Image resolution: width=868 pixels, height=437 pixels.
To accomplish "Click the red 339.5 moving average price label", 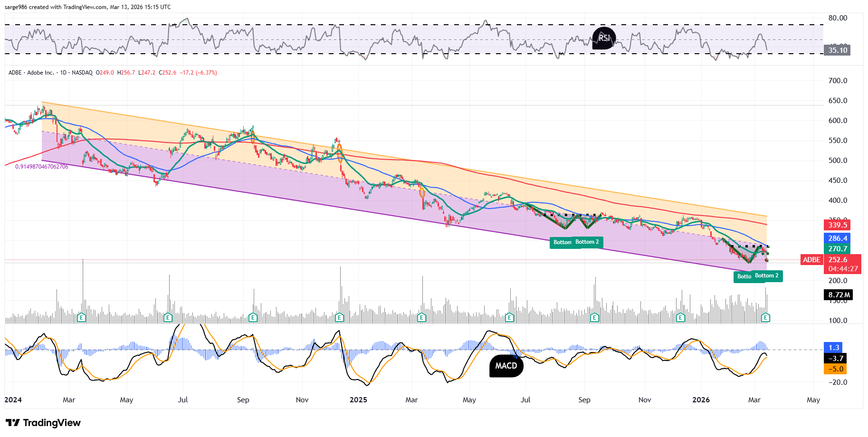I will [x=837, y=225].
